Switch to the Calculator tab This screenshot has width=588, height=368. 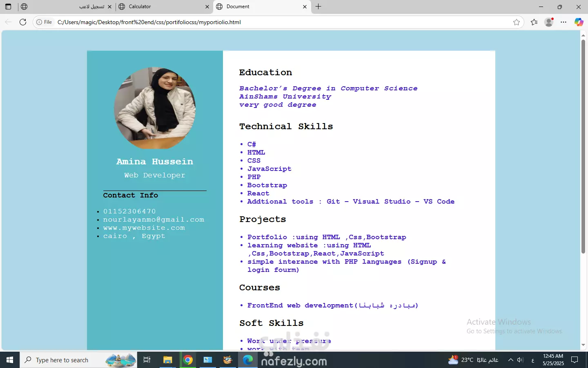[x=164, y=7]
